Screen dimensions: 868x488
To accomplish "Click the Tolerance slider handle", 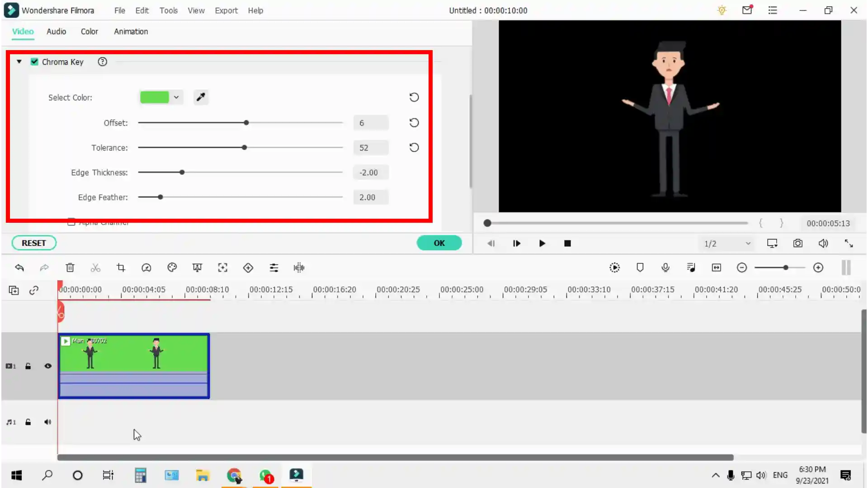I will pyautogui.click(x=244, y=147).
